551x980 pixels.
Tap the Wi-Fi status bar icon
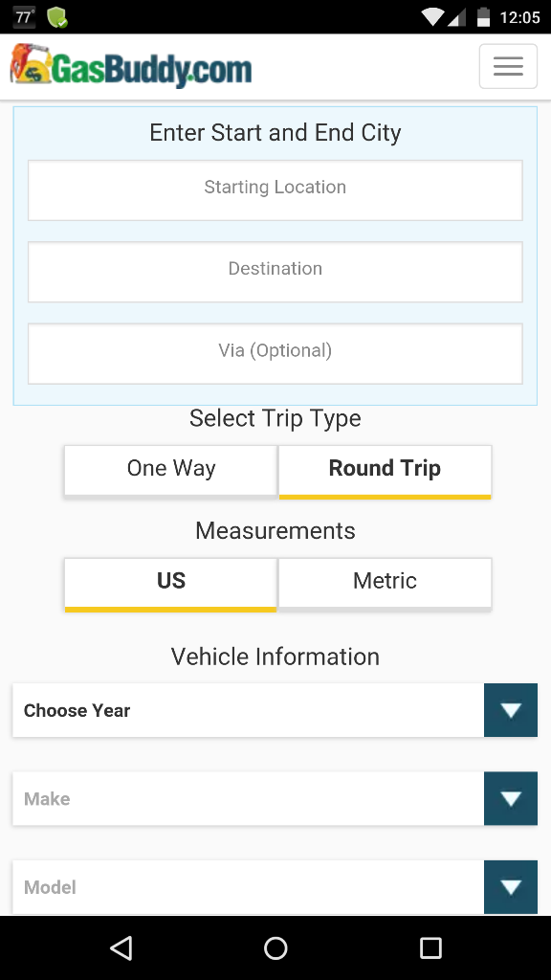click(x=432, y=16)
